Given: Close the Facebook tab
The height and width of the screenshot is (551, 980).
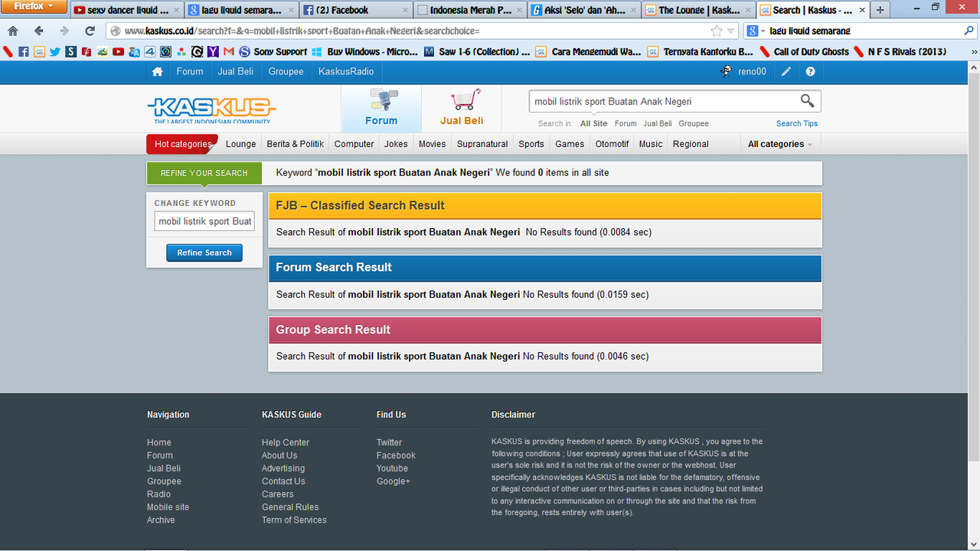Looking at the screenshot, I should tap(404, 11).
